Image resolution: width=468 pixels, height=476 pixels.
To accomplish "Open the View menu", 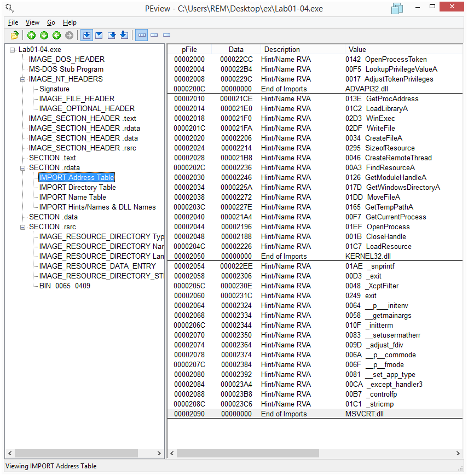I will [32, 22].
